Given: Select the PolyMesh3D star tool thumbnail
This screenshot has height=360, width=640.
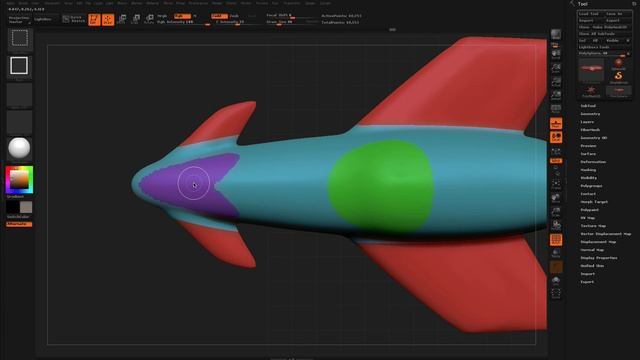Looking at the screenshot, I should 591,91.
